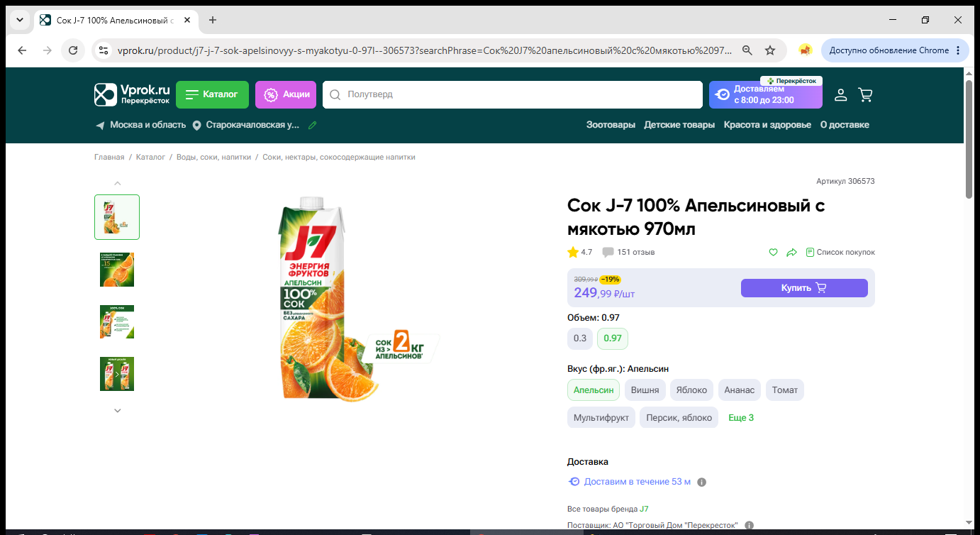Open the J7 brand link
Screen dimensions: 980x535
(644, 509)
